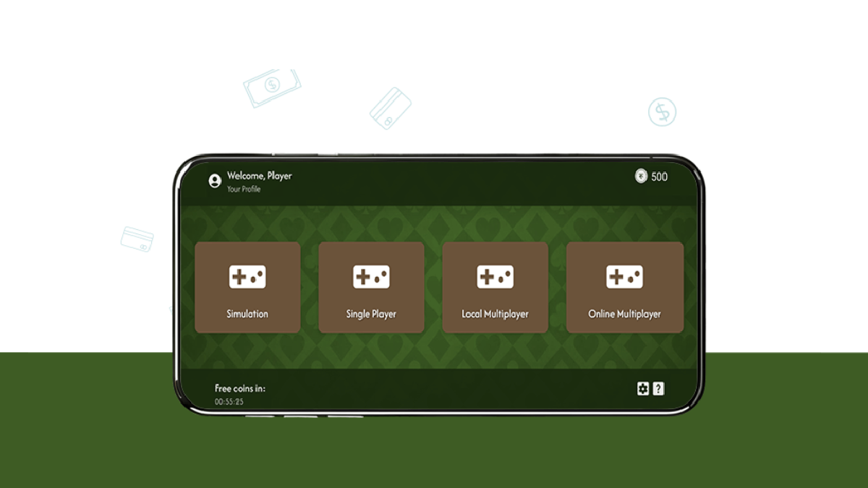The height and width of the screenshot is (488, 868).
Task: Click the credit card illustration left of the phone
Action: [137, 239]
